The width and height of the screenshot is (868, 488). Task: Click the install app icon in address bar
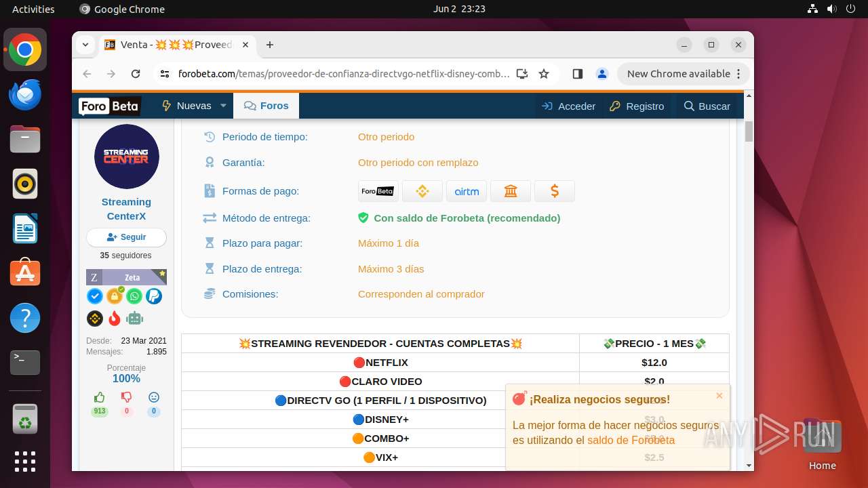pyautogui.click(x=521, y=74)
